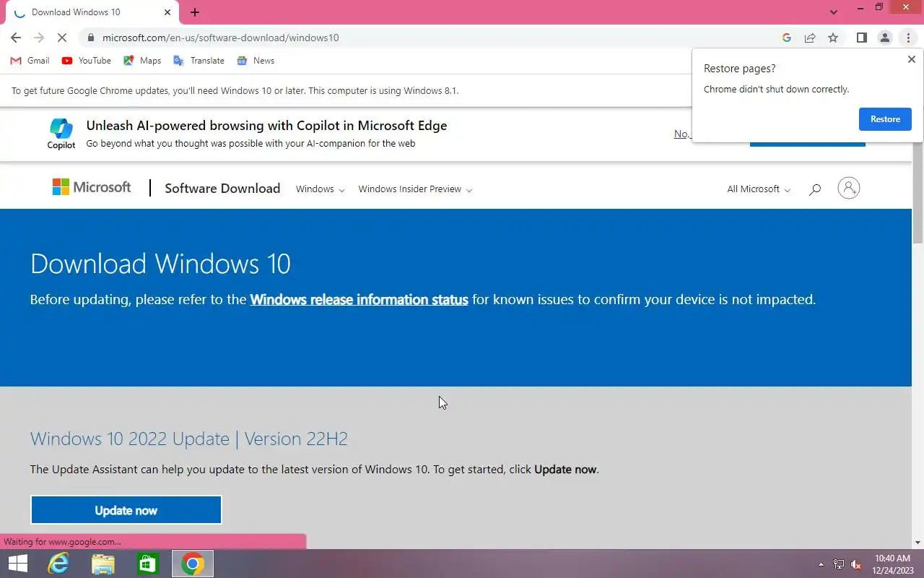Expand the Windows Insider Preview menu

click(415, 189)
